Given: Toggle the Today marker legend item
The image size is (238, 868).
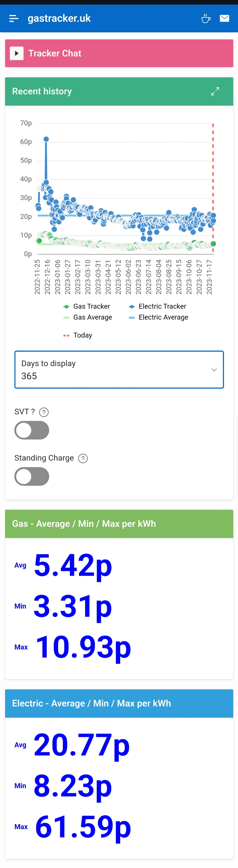Looking at the screenshot, I should pos(78,335).
